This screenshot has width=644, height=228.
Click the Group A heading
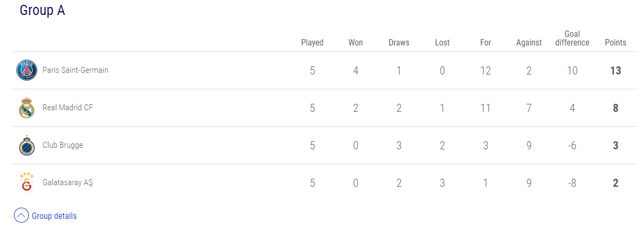click(x=42, y=10)
